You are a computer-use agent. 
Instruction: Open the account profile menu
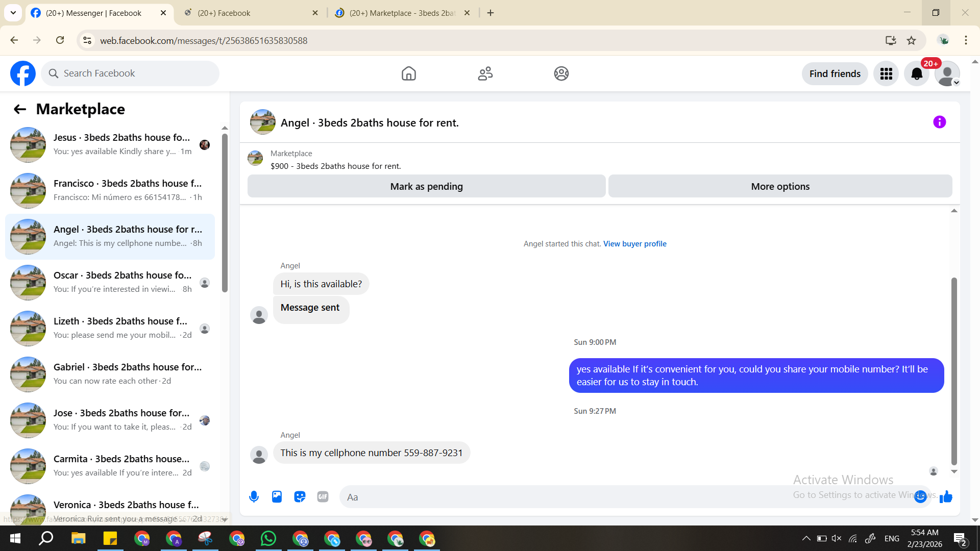point(947,73)
